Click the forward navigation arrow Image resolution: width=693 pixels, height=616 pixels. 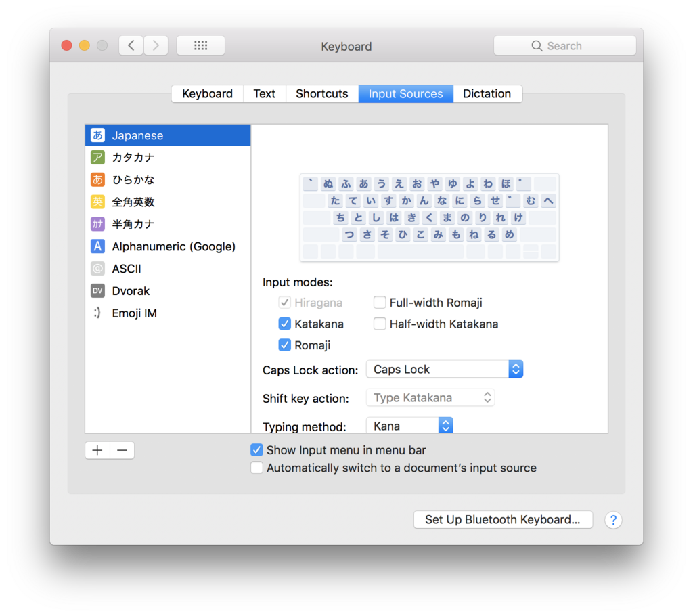click(156, 45)
